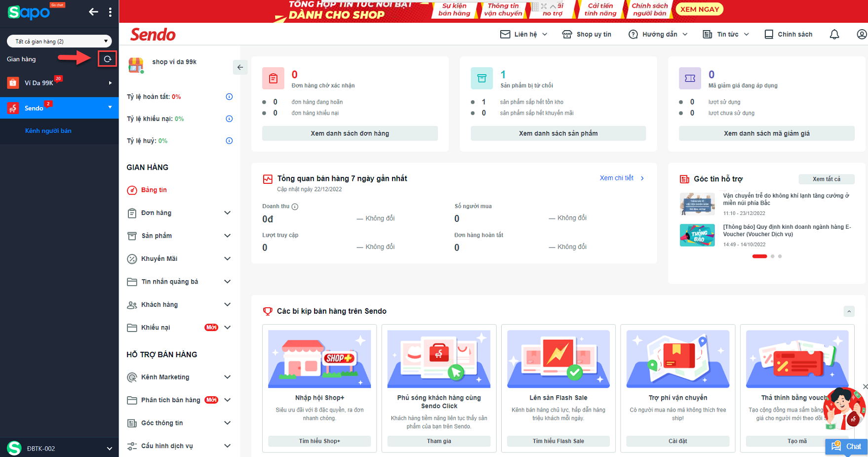Expand the Góc thông tin menu
This screenshot has width=868, height=457.
click(227, 423)
